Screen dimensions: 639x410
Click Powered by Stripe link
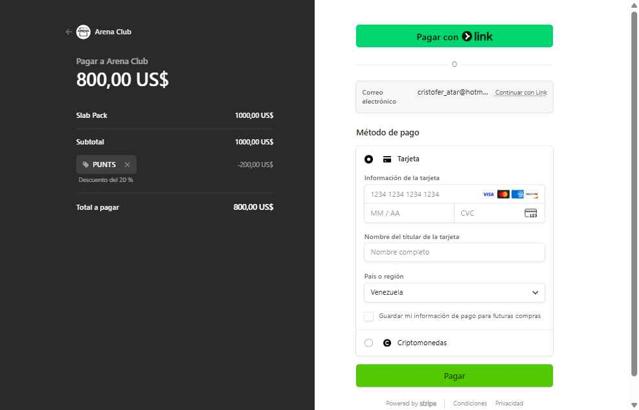411,403
